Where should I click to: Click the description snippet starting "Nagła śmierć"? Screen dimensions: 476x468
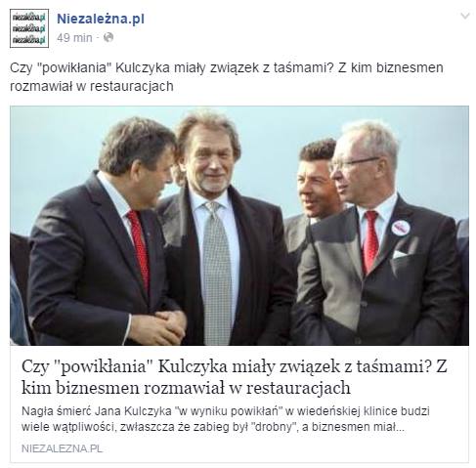(226, 419)
